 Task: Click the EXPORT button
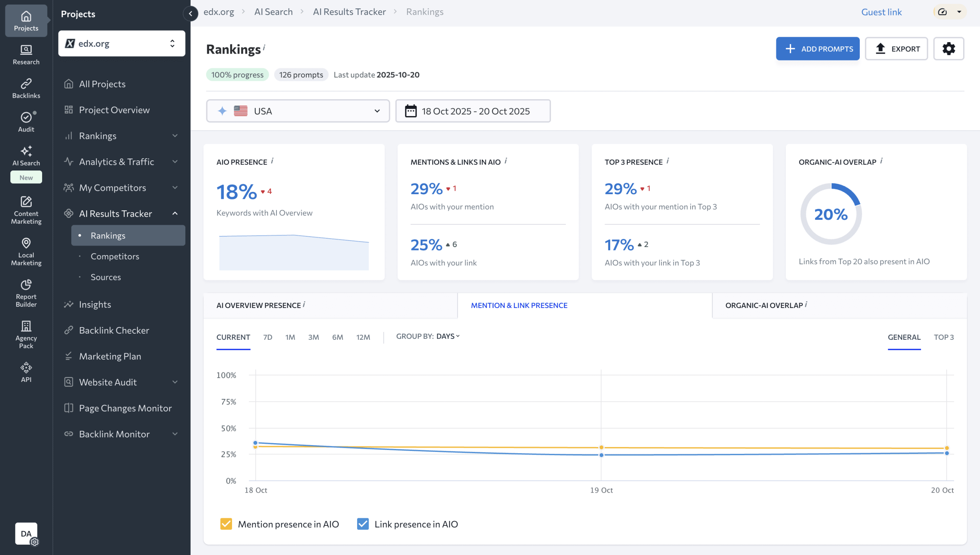897,49
